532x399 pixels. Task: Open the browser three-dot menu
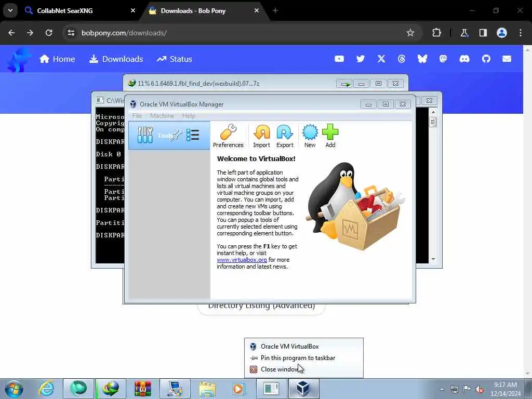[x=521, y=33]
